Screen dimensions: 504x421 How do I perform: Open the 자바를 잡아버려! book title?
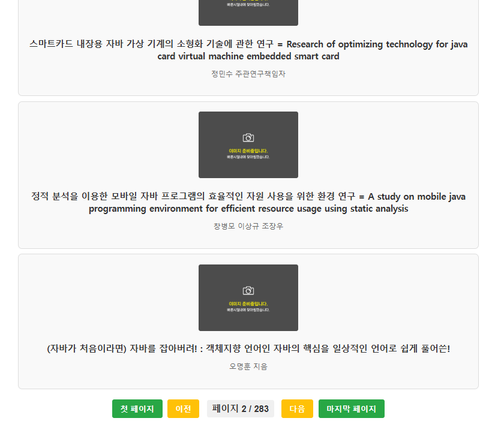coord(248,348)
